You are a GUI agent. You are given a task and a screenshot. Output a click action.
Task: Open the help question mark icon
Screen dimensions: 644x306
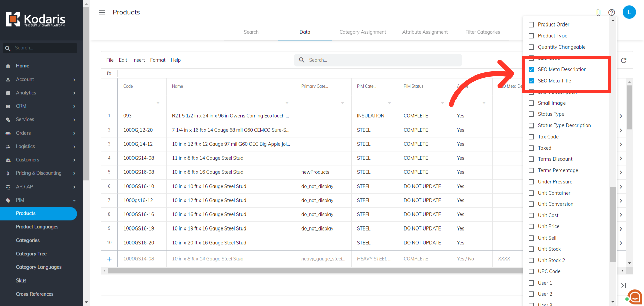612,12
